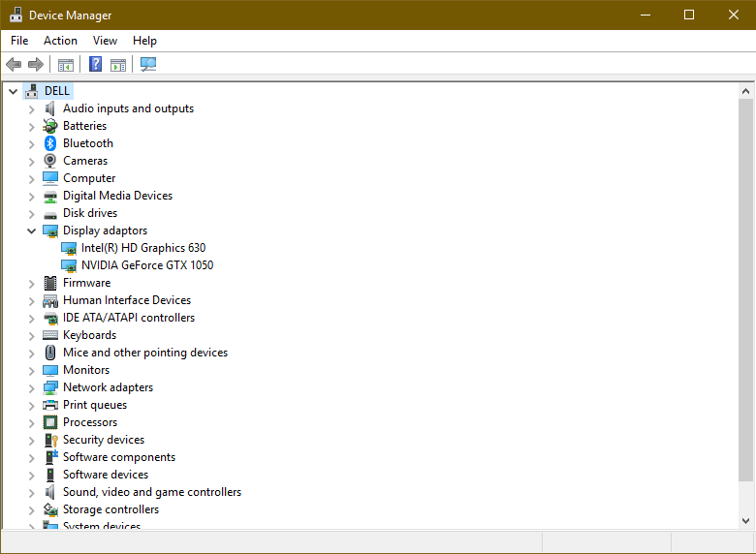Image resolution: width=756 pixels, height=554 pixels.
Task: Expand the IDE ATA/ATAPI controllers category
Action: point(31,319)
